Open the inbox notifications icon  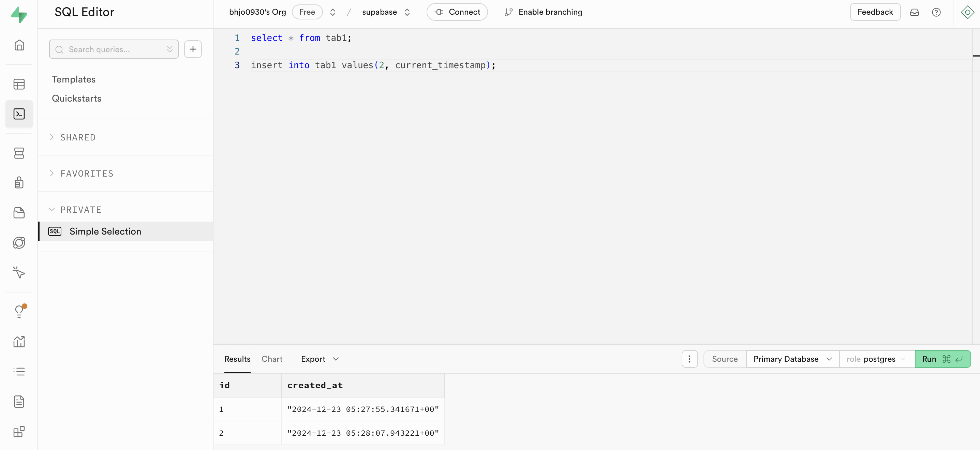point(914,12)
